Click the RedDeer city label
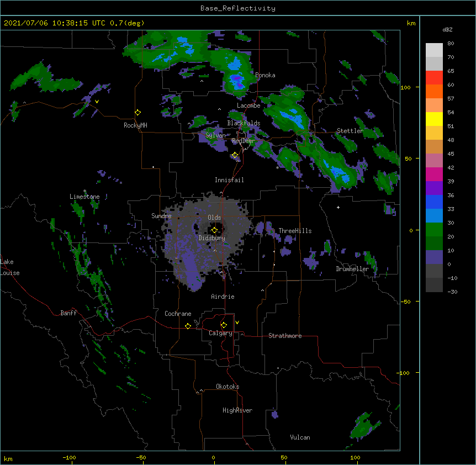 (244, 141)
